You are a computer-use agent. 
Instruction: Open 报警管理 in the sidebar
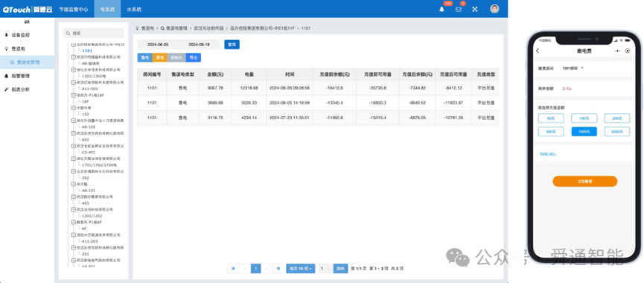(x=21, y=76)
